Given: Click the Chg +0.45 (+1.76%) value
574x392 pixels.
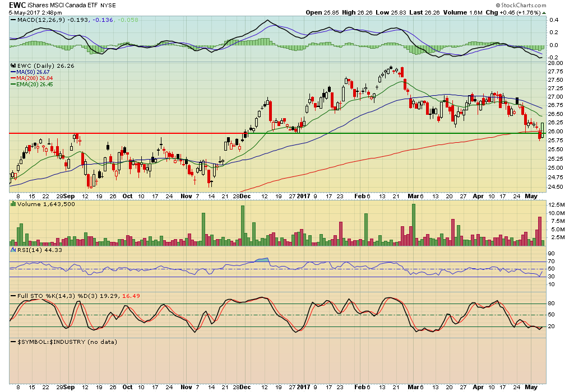Looking at the screenshot, I should pos(513,12).
